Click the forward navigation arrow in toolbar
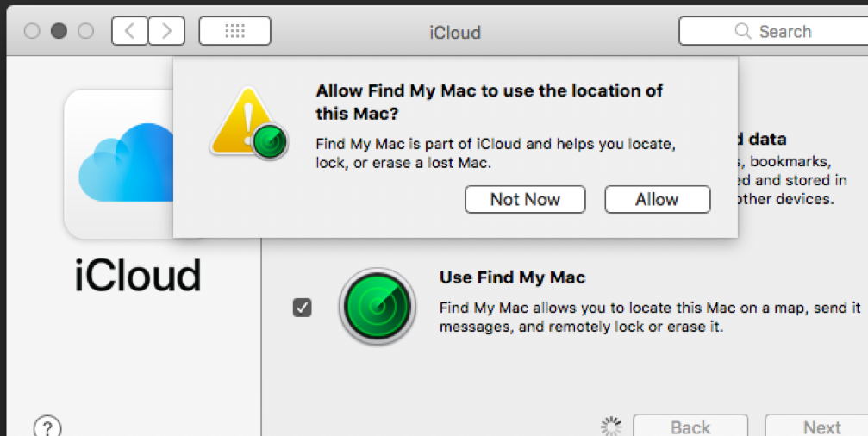868x436 pixels. (x=166, y=32)
